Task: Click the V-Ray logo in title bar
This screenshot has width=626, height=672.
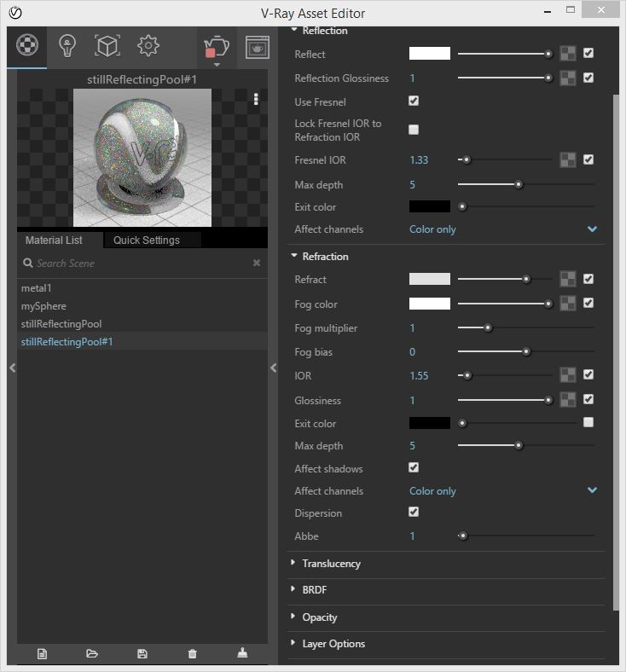Action: [x=15, y=13]
